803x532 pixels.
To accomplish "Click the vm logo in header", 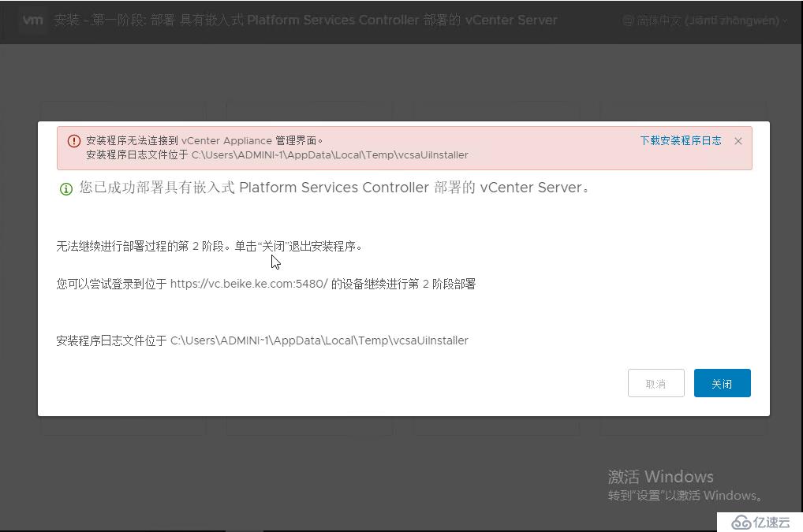I will tap(33, 20).
